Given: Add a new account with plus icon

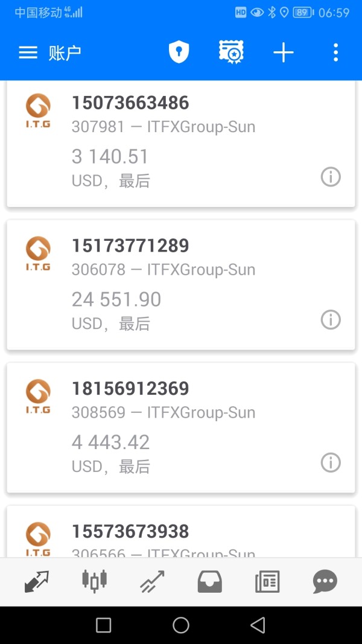Looking at the screenshot, I should tap(283, 53).
